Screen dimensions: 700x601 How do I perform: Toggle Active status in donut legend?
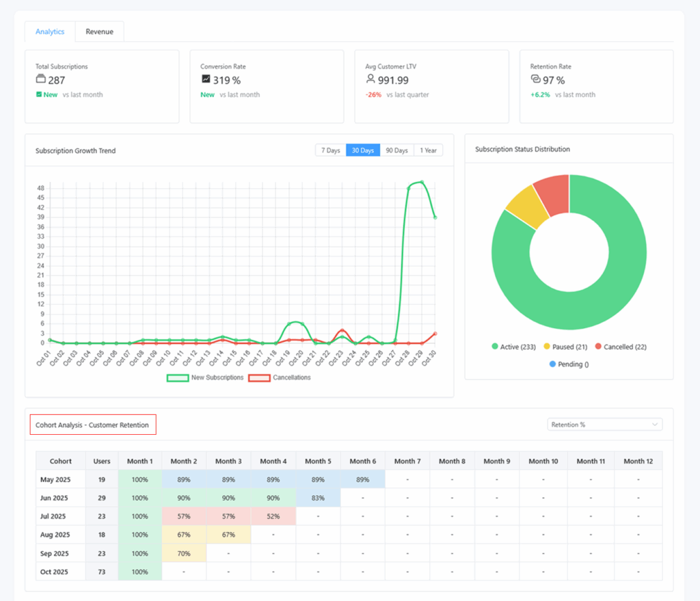[x=515, y=347]
